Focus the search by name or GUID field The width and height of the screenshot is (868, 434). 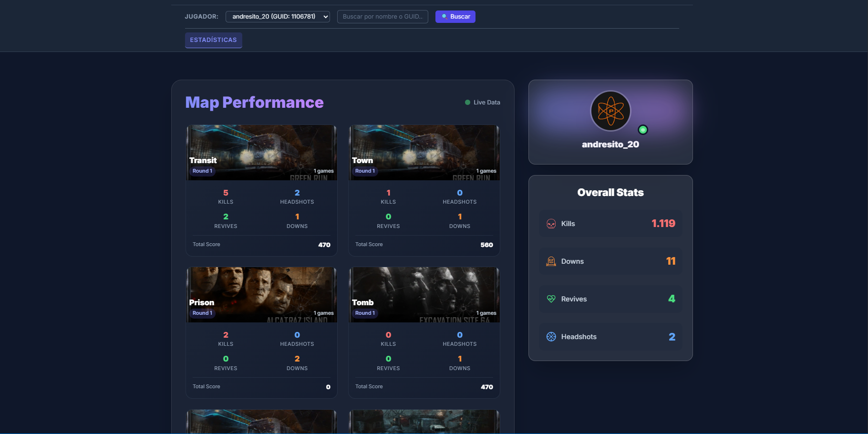click(x=382, y=17)
